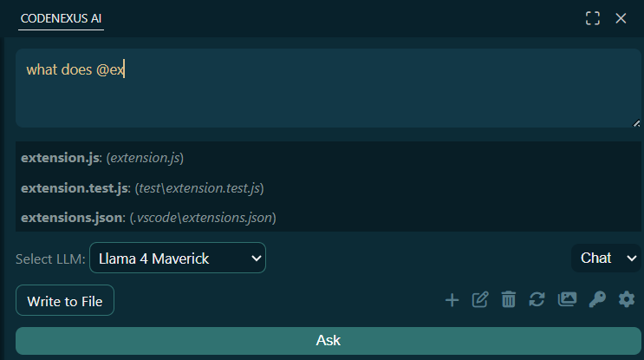Pick extensions.json from the mention list
The height and width of the screenshot is (360, 644).
click(148, 217)
